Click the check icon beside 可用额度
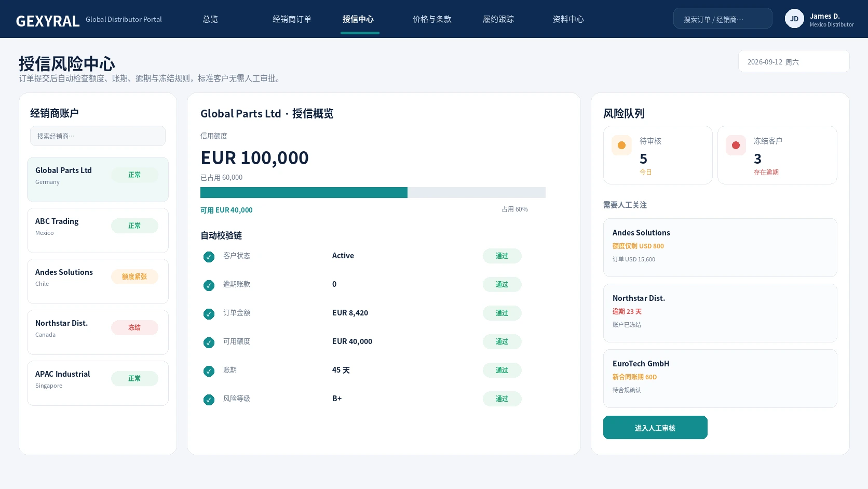This screenshot has height=489, width=868. tap(209, 342)
